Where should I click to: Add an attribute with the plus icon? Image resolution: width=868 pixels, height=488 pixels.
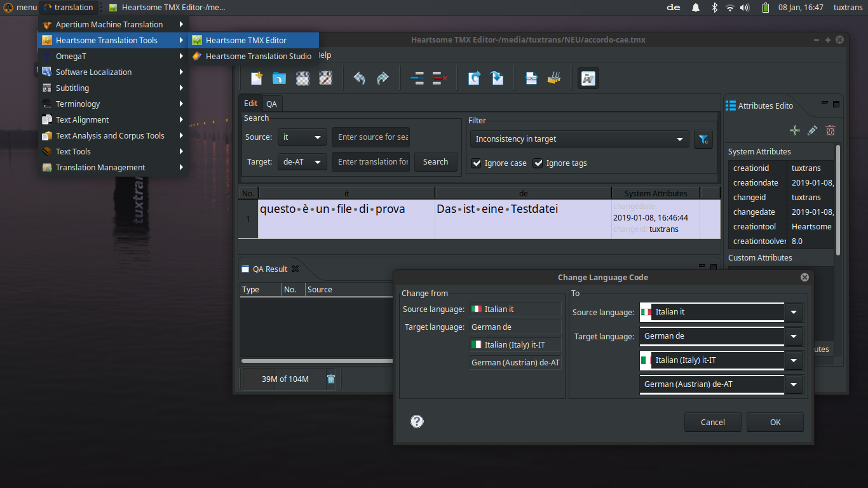795,130
